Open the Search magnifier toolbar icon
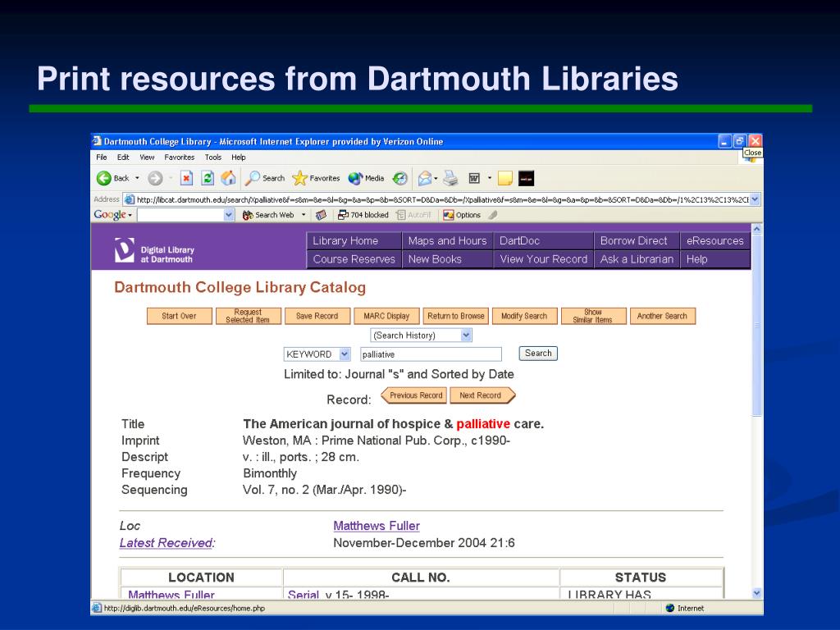Image resolution: width=840 pixels, height=630 pixels. pyautogui.click(x=253, y=178)
